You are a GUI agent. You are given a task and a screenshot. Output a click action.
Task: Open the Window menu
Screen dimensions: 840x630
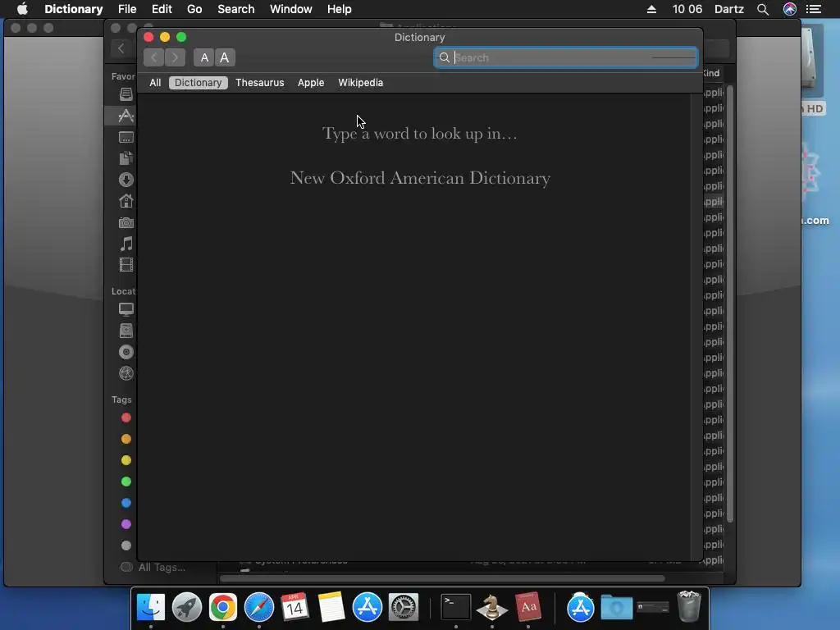click(291, 9)
